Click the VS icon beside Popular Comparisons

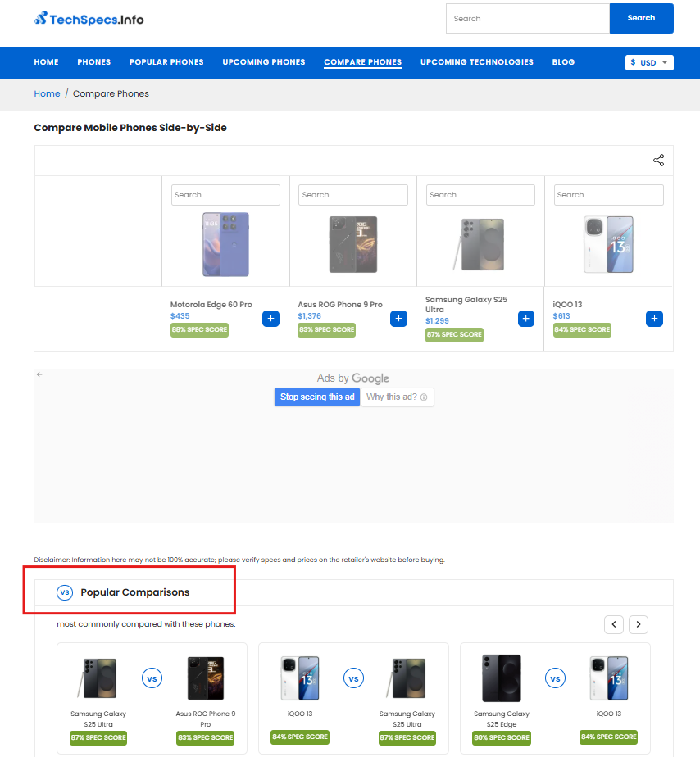(65, 592)
